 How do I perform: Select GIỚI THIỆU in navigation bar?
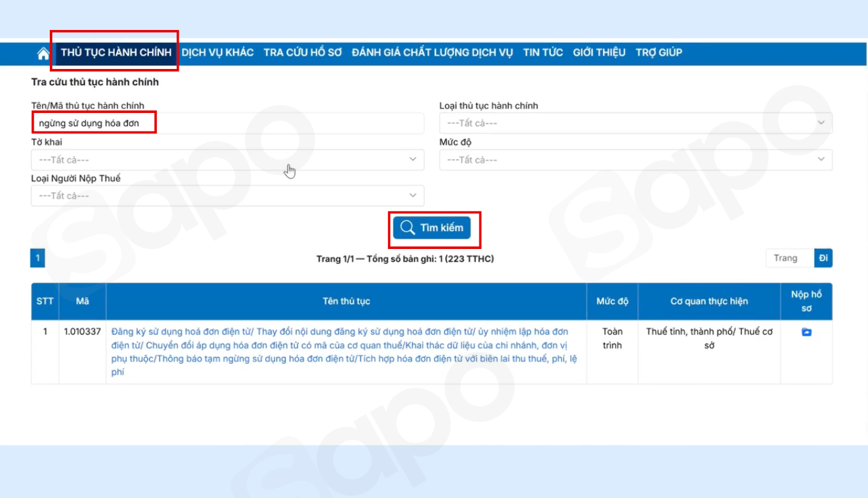click(599, 53)
